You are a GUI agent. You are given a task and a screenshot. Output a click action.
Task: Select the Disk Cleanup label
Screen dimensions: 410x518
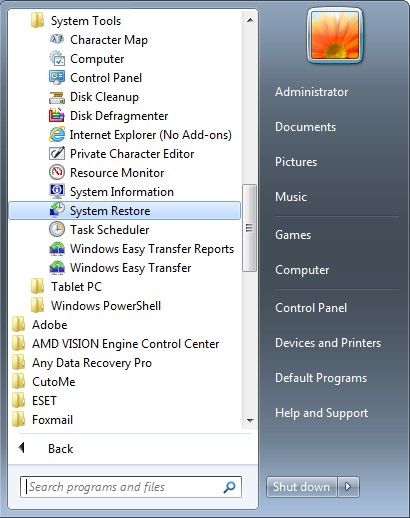pyautogui.click(x=104, y=97)
